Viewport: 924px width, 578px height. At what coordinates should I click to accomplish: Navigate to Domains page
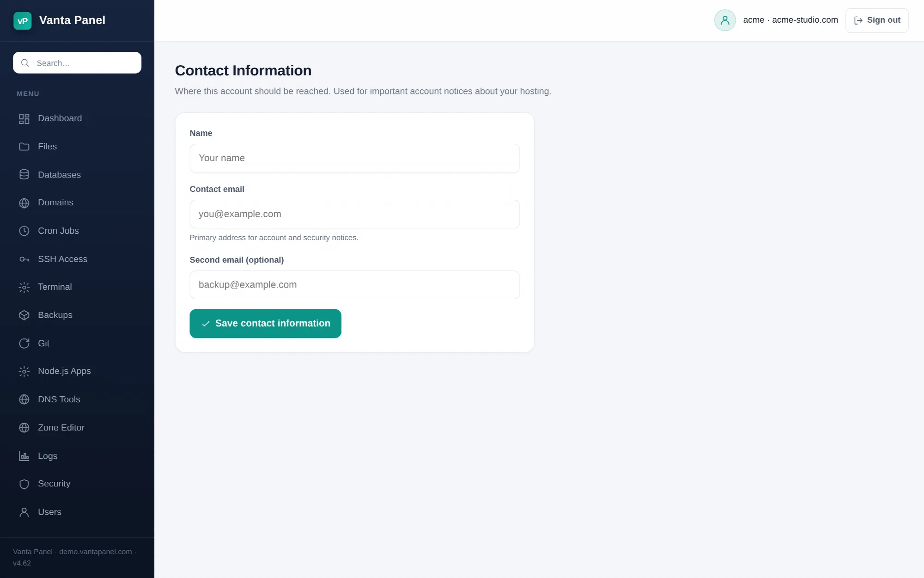tap(77, 203)
